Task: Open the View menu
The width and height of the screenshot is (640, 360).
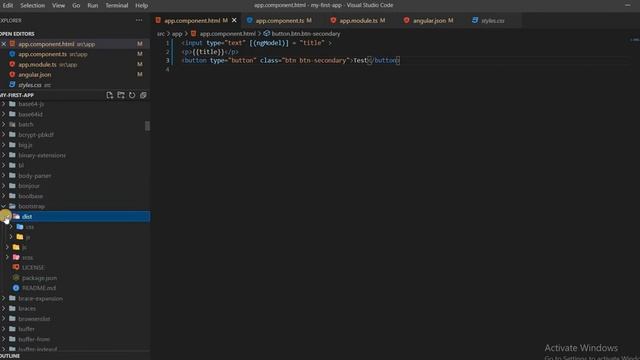Action: [x=58, y=5]
